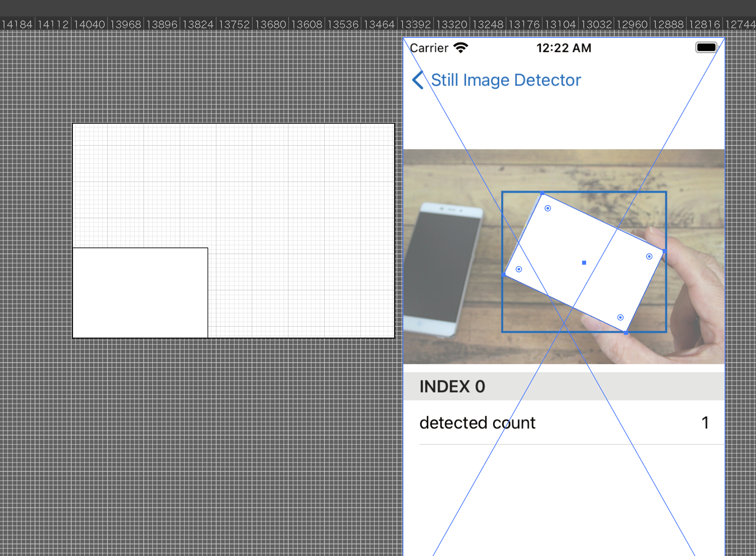
Task: Select the rightmost circular handle of rotated shape
Action: click(x=649, y=257)
